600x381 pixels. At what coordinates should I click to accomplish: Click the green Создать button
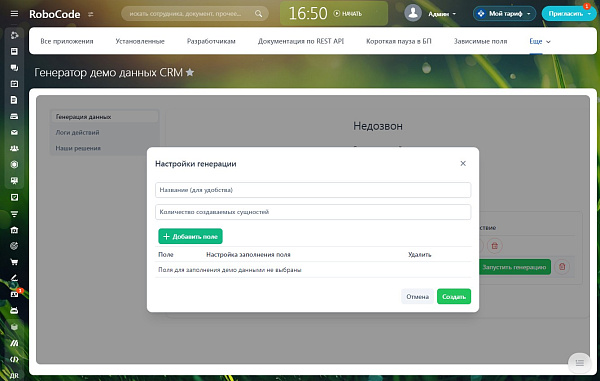coord(454,296)
